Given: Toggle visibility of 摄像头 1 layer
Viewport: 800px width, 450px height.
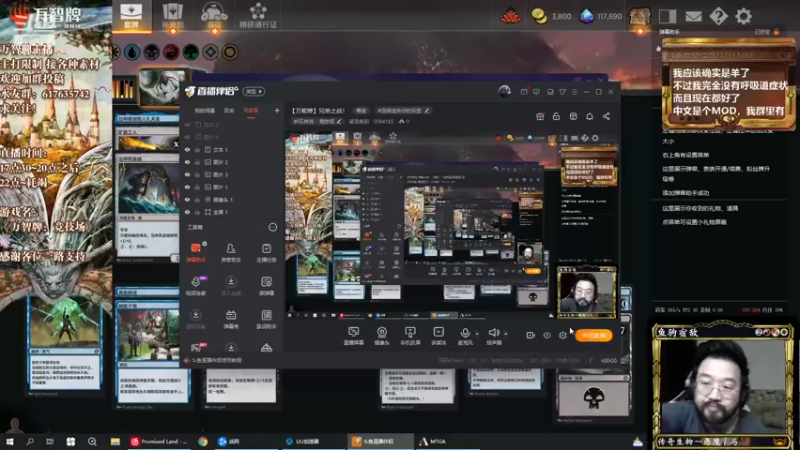Looking at the screenshot, I should (x=187, y=199).
